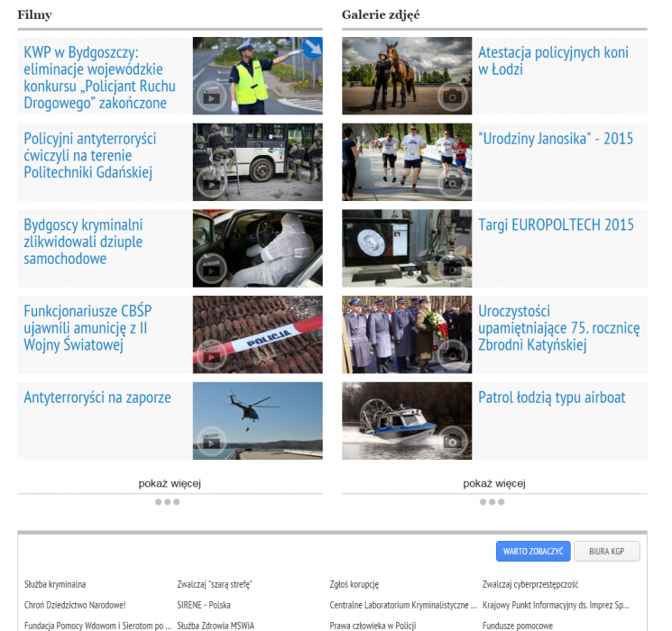Click camera icon on airboat gallery thumbnail
Image resolution: width=672 pixels, height=631 pixels.
click(453, 442)
